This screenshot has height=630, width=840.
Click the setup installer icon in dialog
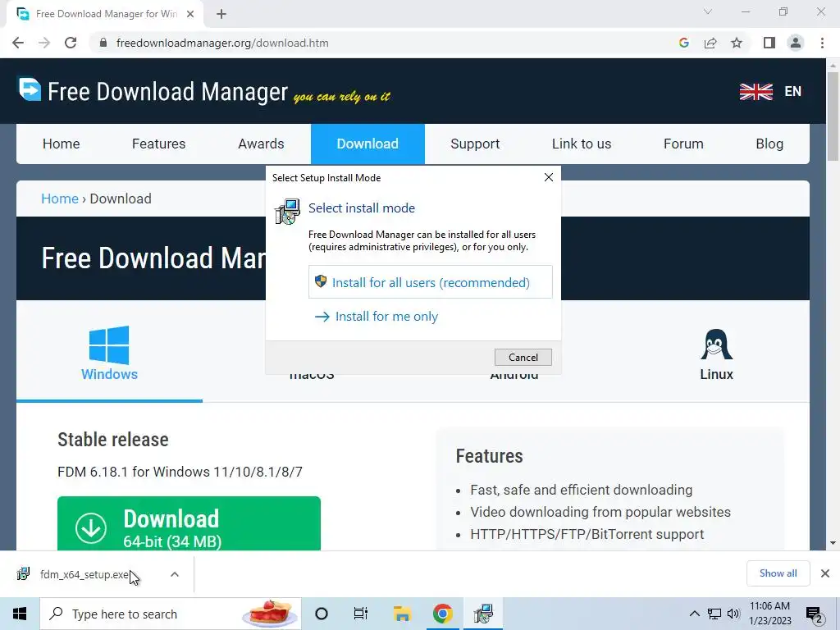click(287, 212)
